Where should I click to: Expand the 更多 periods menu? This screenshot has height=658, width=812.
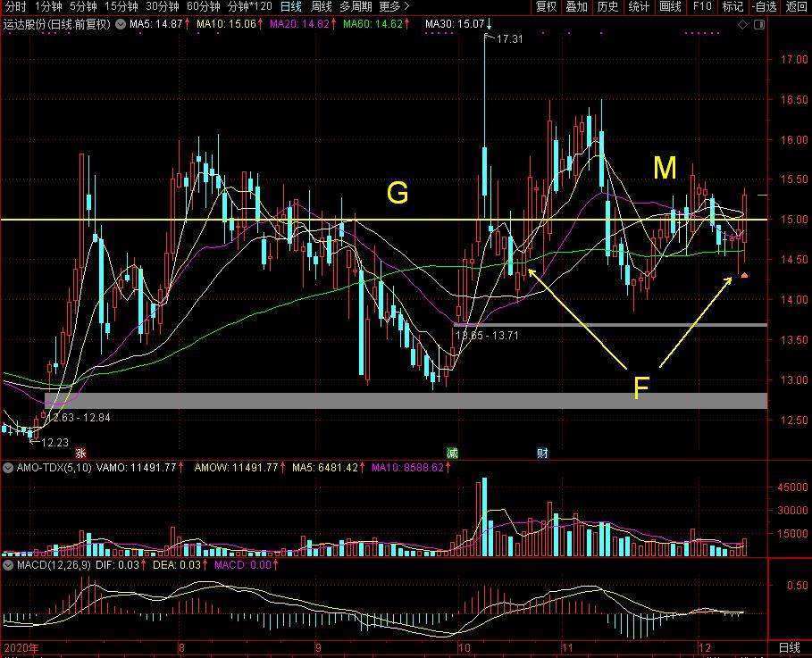394,7
